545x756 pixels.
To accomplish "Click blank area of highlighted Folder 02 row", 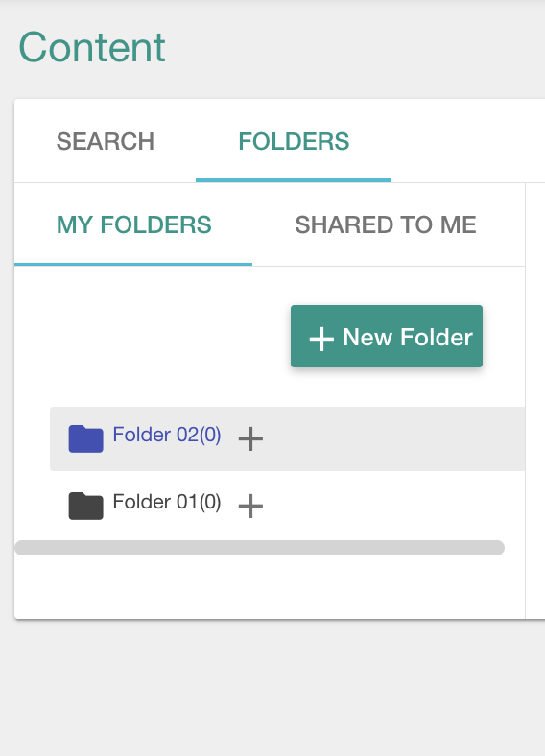I will tap(393, 438).
